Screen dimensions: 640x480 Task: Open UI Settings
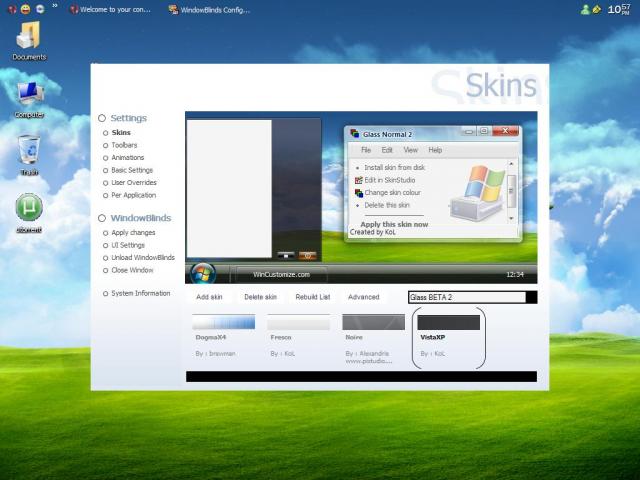[128, 245]
